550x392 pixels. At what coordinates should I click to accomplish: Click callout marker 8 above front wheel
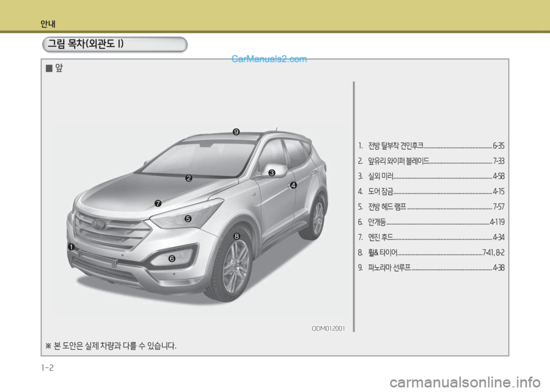(x=237, y=236)
